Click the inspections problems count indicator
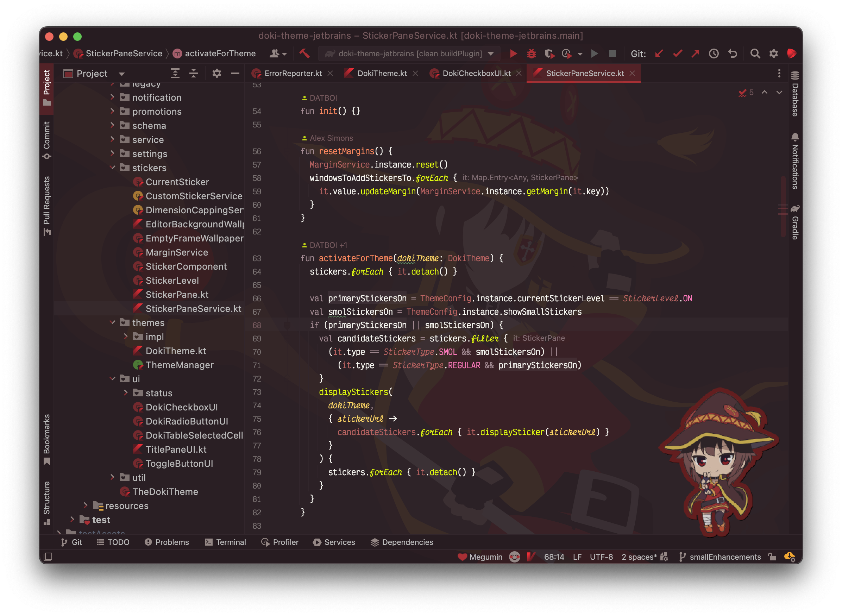842x616 pixels. pyautogui.click(x=746, y=92)
